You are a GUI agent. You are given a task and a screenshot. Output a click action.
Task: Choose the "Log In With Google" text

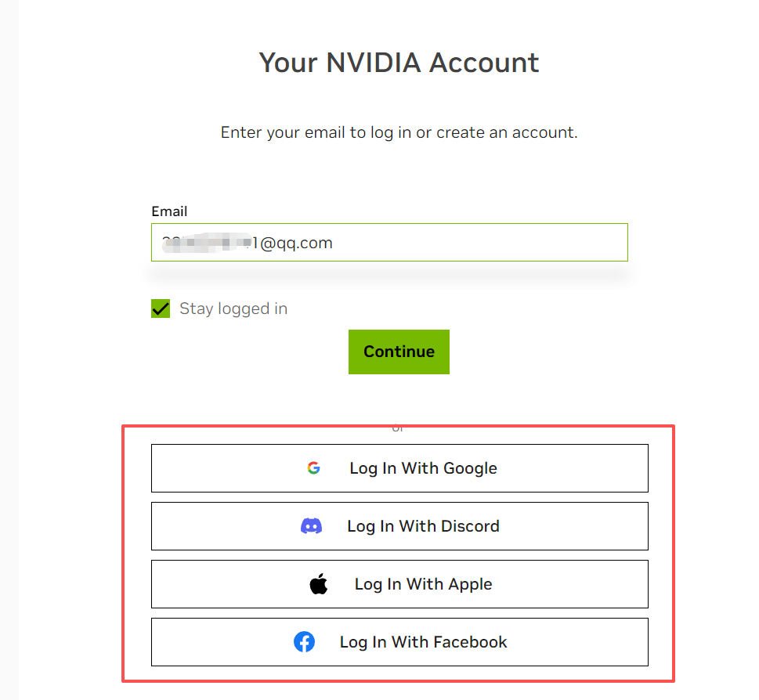click(x=423, y=468)
